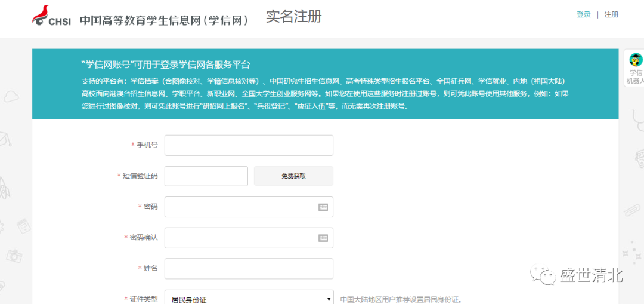Open the virtual keyboard icon in the 密码确认 field
This screenshot has width=644, height=304.
323,238
